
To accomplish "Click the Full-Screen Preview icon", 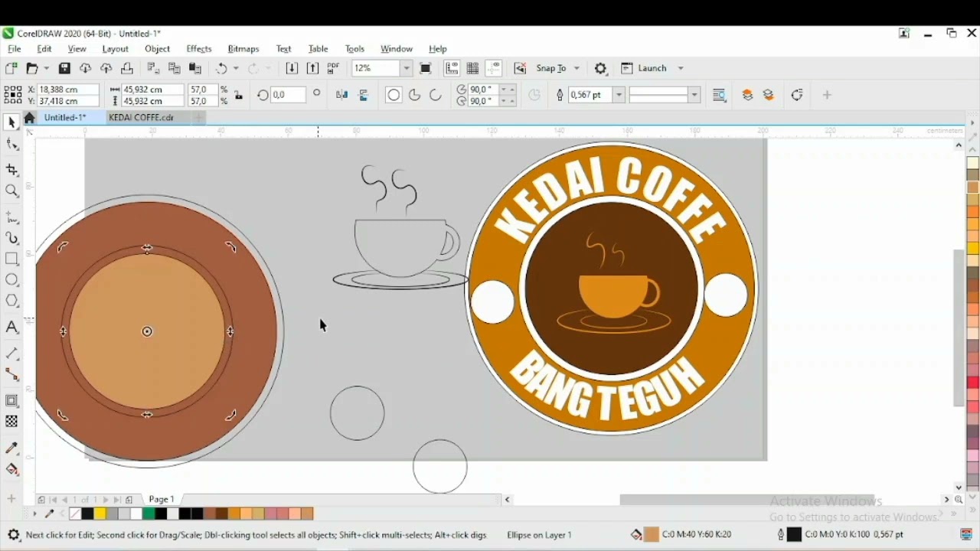I will 426,69.
